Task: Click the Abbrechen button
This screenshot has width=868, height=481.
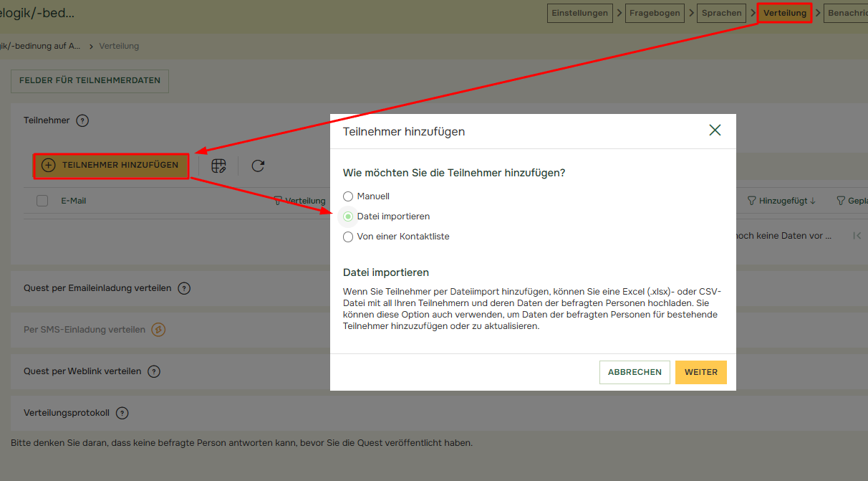Action: click(x=635, y=372)
